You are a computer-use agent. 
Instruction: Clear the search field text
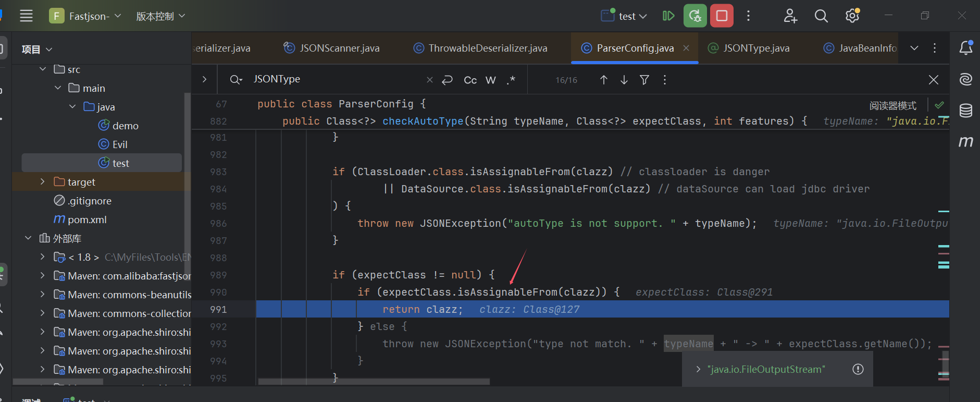tap(430, 79)
